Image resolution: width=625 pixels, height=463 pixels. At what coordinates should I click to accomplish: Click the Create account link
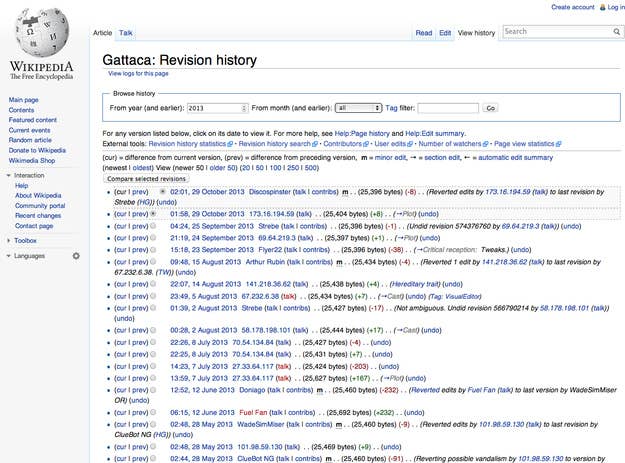click(573, 7)
